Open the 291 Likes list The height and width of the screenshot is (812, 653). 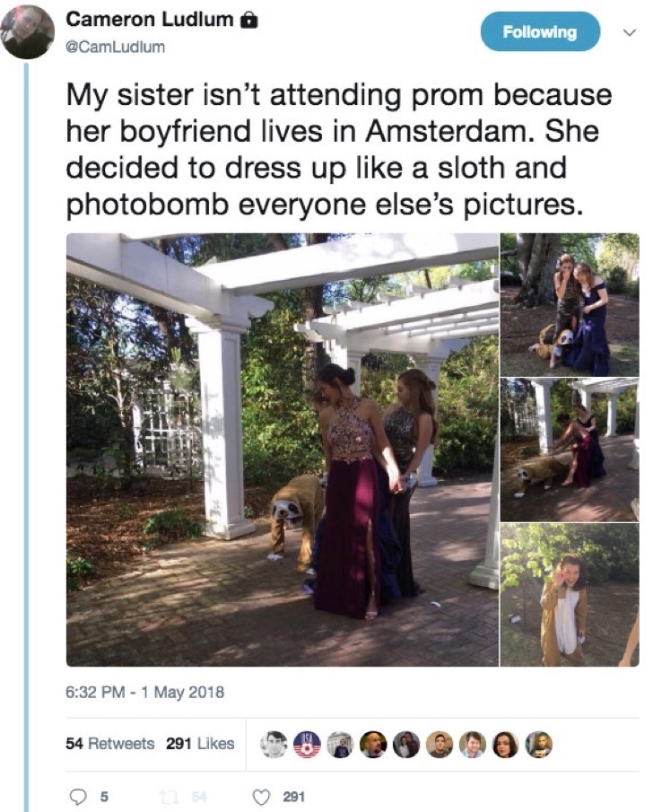[x=200, y=743]
